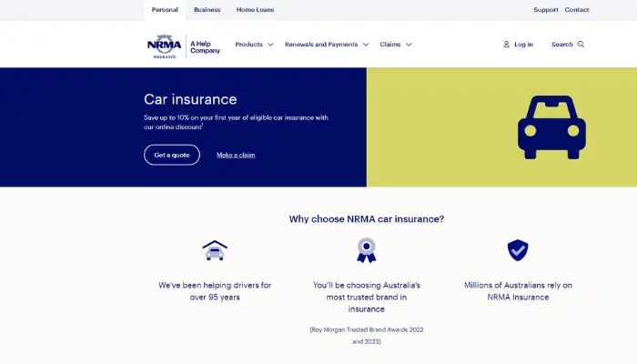The width and height of the screenshot is (637, 364).
Task: Click 'Why choose NRMA car insurance?' heading
Action: click(367, 219)
